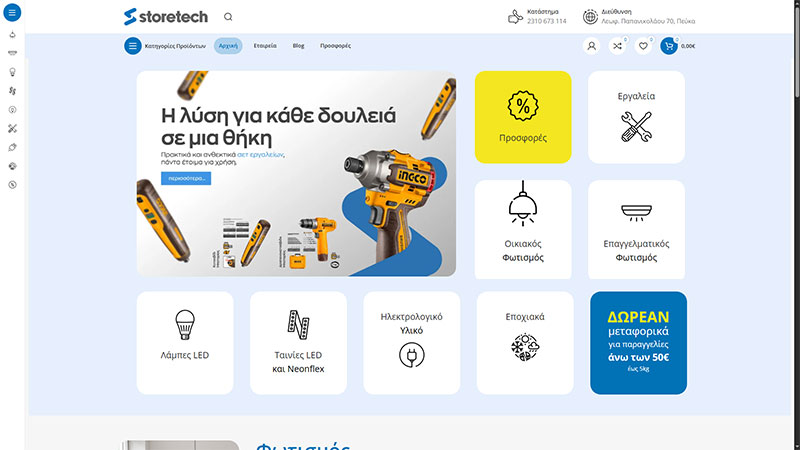Go to the Αρχική menu item
Viewport: 800px width, 450px height.
(228, 46)
